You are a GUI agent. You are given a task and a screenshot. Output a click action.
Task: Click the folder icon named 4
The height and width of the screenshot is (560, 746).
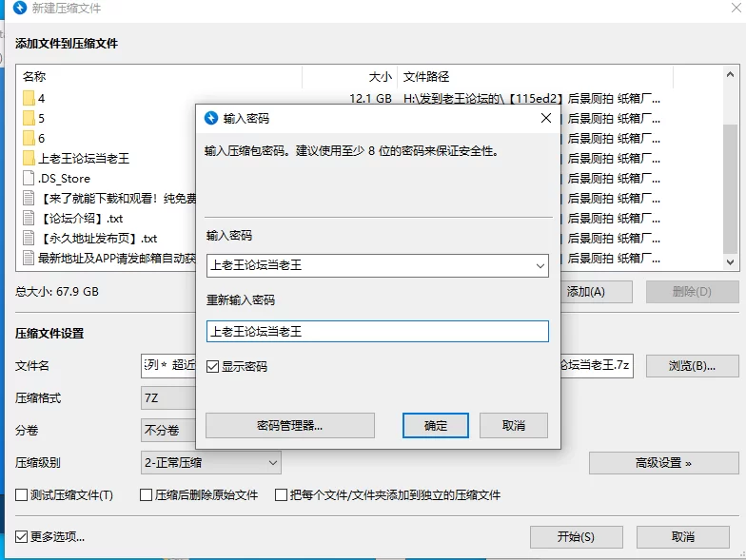click(29, 98)
